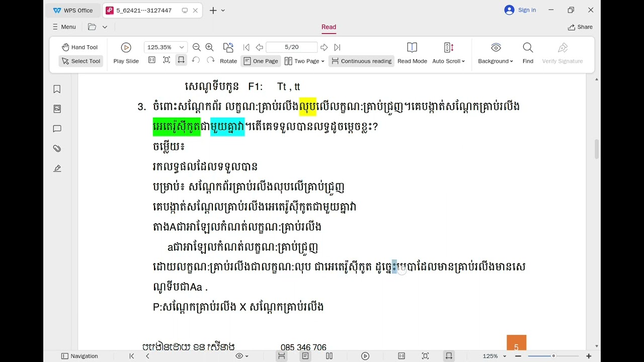The height and width of the screenshot is (362, 644).
Task: Switch to WPS Office home tab
Action: (73, 10)
